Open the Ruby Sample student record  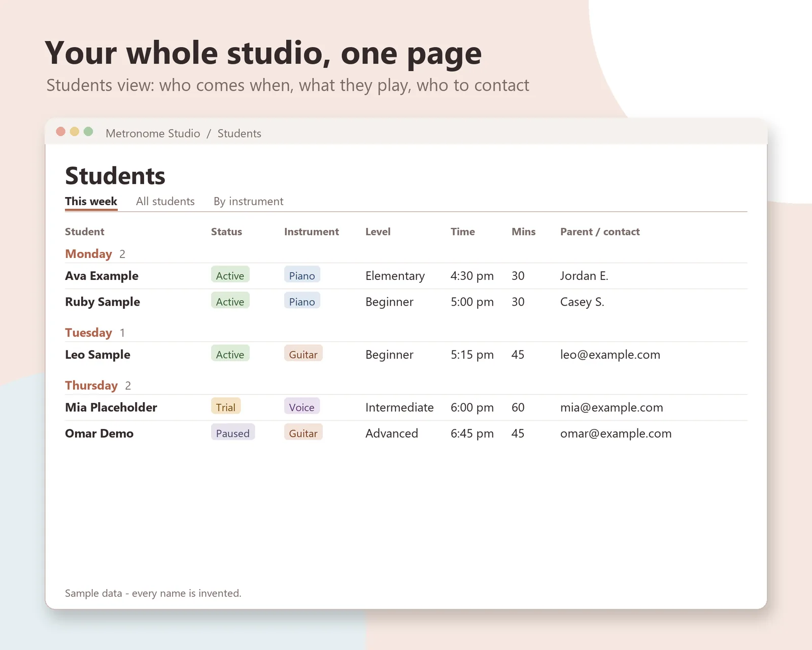[x=103, y=302]
